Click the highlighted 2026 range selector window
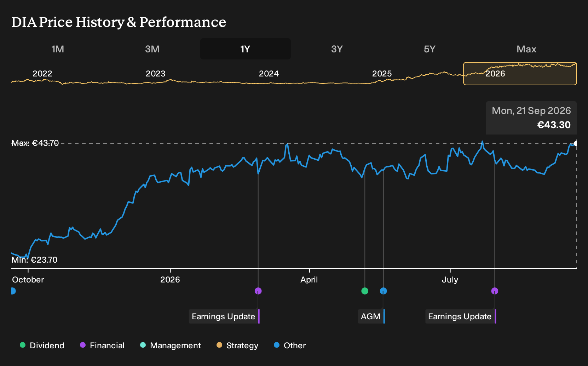 pos(520,74)
